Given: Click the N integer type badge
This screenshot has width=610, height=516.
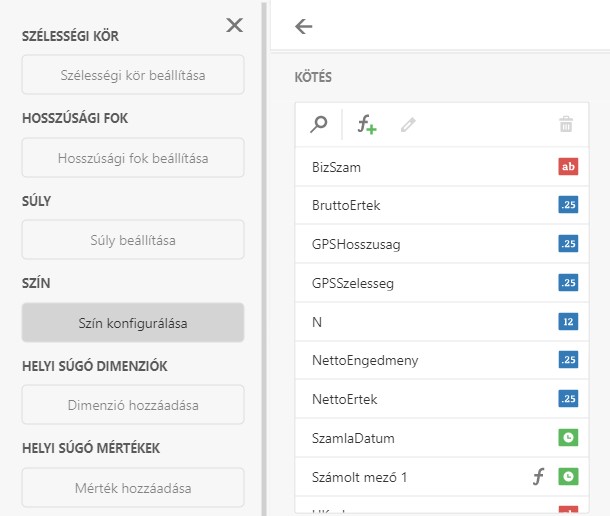Looking at the screenshot, I should 568,322.
